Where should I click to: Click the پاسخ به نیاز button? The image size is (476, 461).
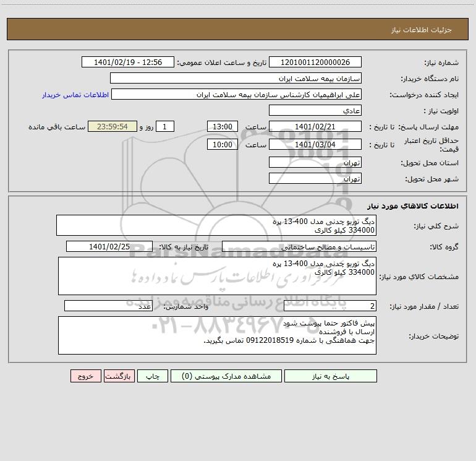pos(331,376)
